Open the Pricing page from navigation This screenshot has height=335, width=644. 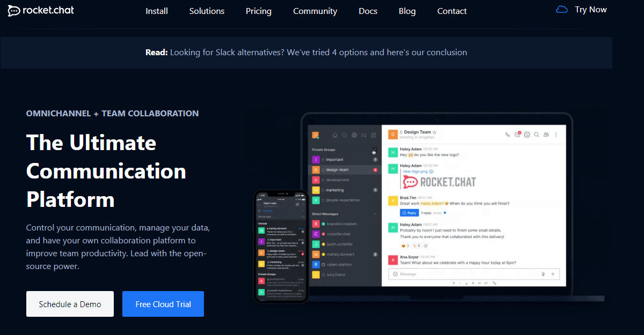pyautogui.click(x=259, y=11)
